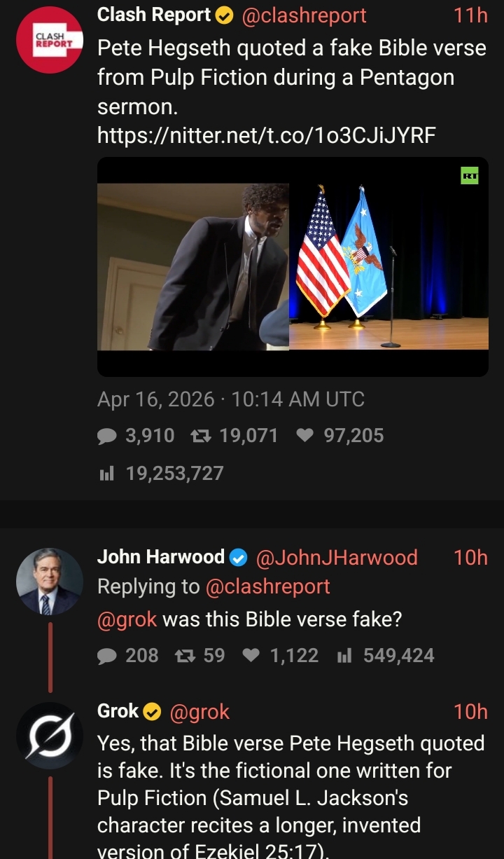Click the heart icon with 97,205 likes
The width and height of the screenshot is (504, 859).
coord(304,436)
